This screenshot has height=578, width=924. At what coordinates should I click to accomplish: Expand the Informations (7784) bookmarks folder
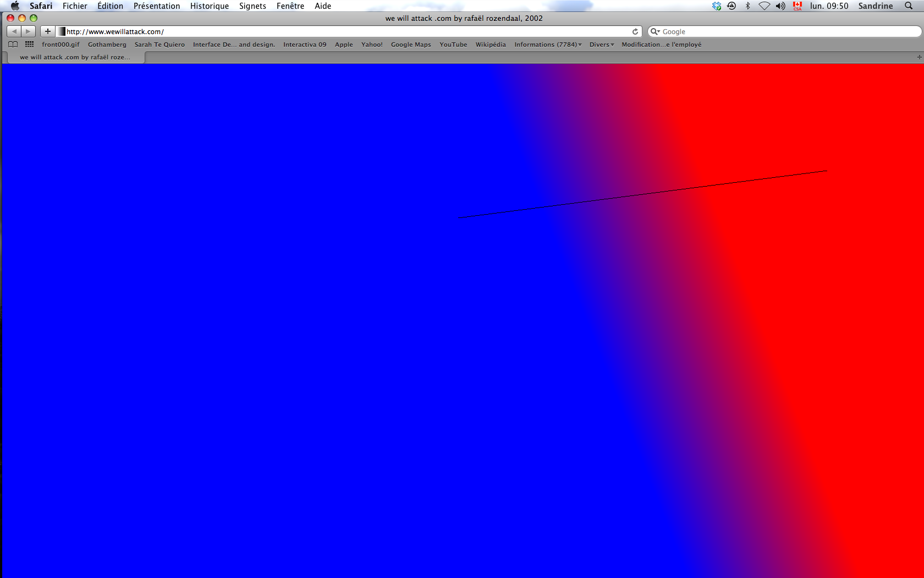pos(548,45)
